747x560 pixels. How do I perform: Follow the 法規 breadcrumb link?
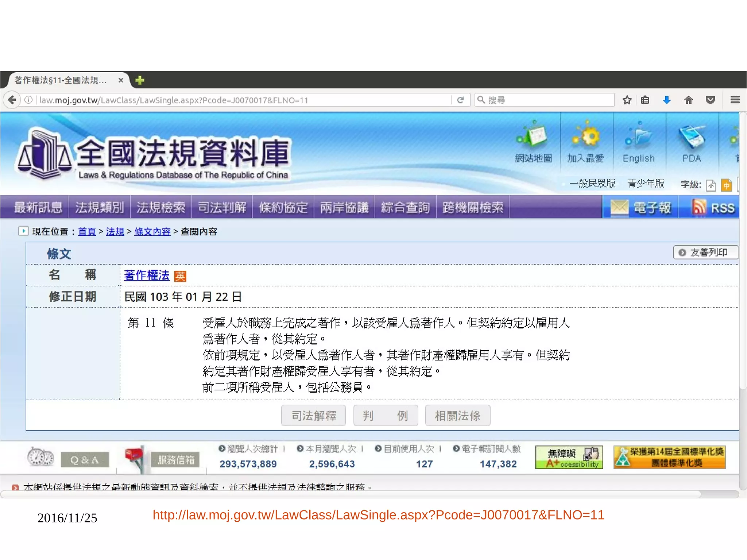pyautogui.click(x=115, y=232)
